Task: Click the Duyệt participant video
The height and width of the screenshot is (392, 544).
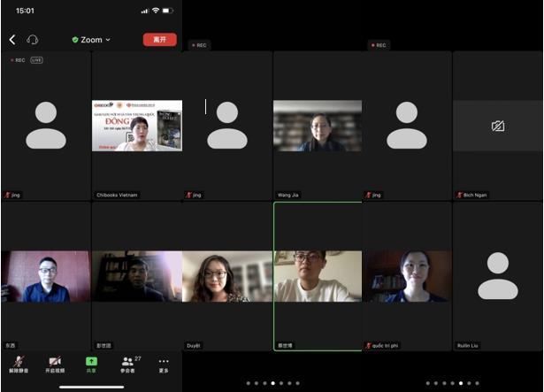Action: (x=227, y=277)
